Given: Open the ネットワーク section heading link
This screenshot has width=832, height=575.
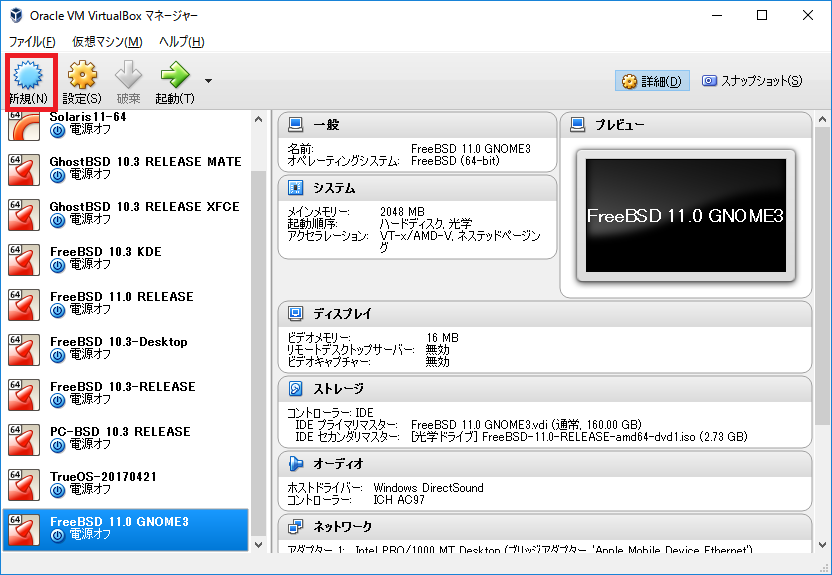Looking at the screenshot, I should coord(342,527).
